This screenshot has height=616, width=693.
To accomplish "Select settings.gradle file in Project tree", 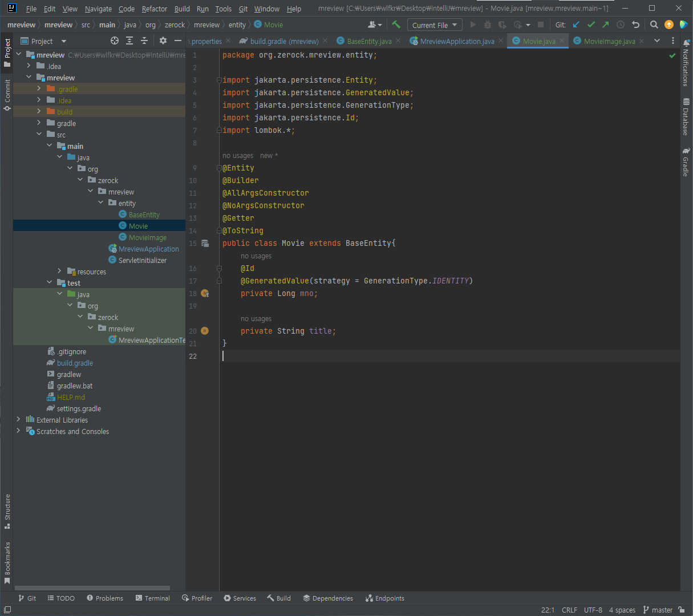I will pos(79,408).
